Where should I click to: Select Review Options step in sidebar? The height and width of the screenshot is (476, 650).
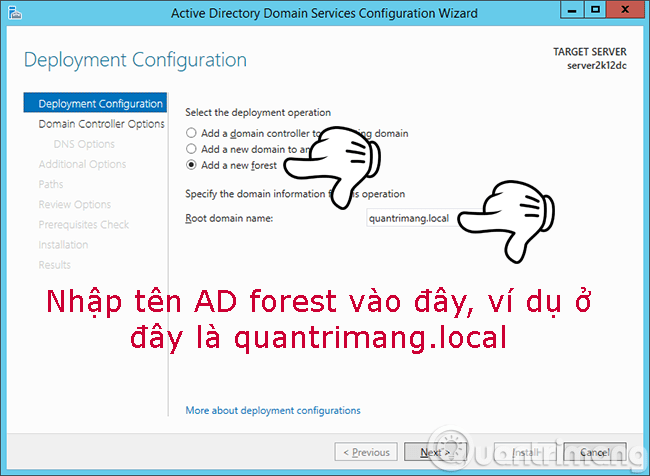point(75,204)
